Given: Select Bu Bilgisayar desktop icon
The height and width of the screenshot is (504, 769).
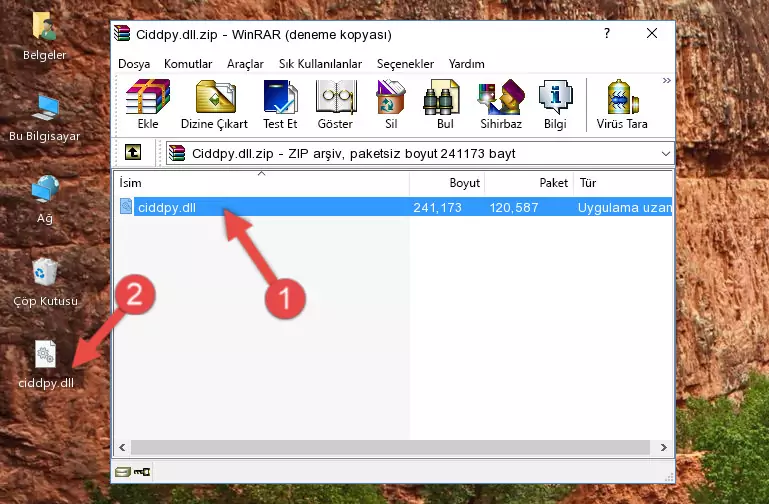Looking at the screenshot, I should coord(45,118).
